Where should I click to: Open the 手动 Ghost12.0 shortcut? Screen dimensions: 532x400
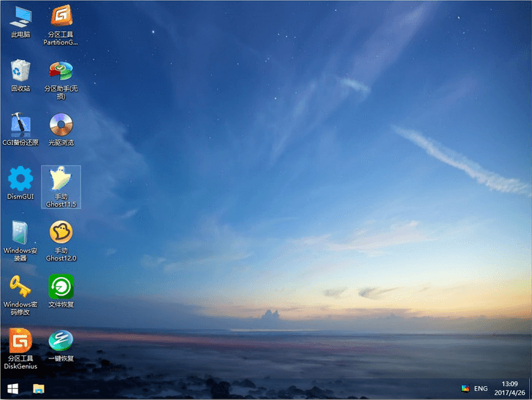pyautogui.click(x=61, y=233)
